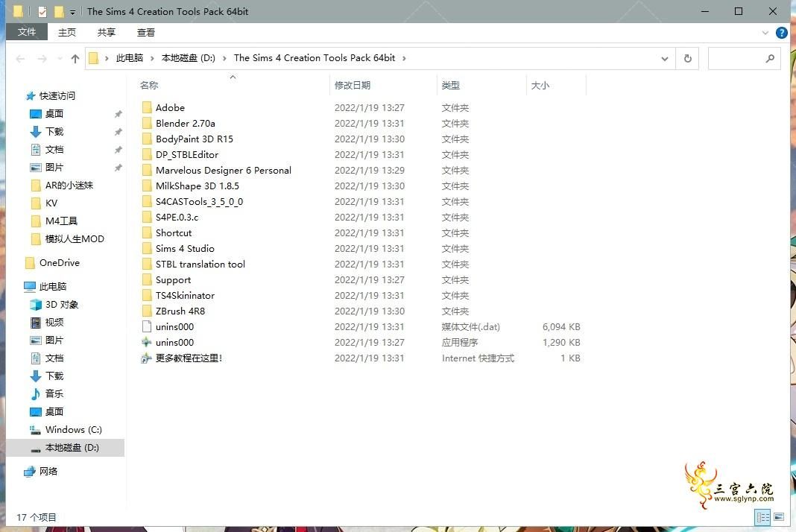Open pinned 下载 under 快速访问

[54, 131]
